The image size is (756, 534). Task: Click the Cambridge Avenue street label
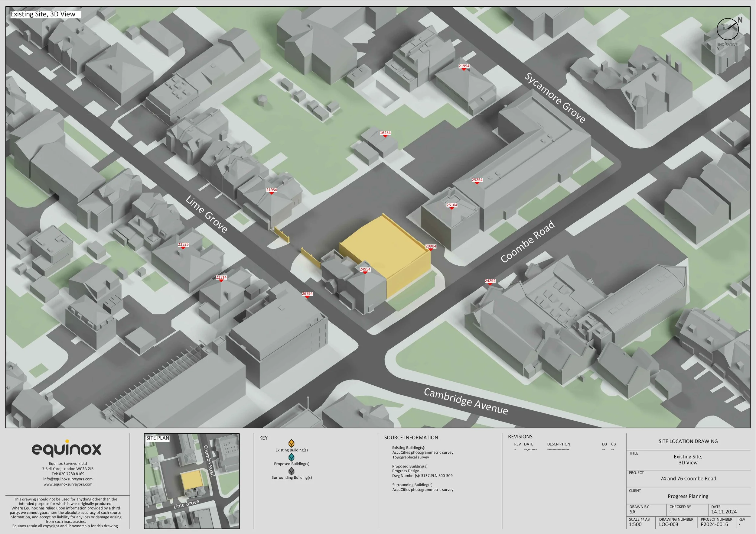466,401
